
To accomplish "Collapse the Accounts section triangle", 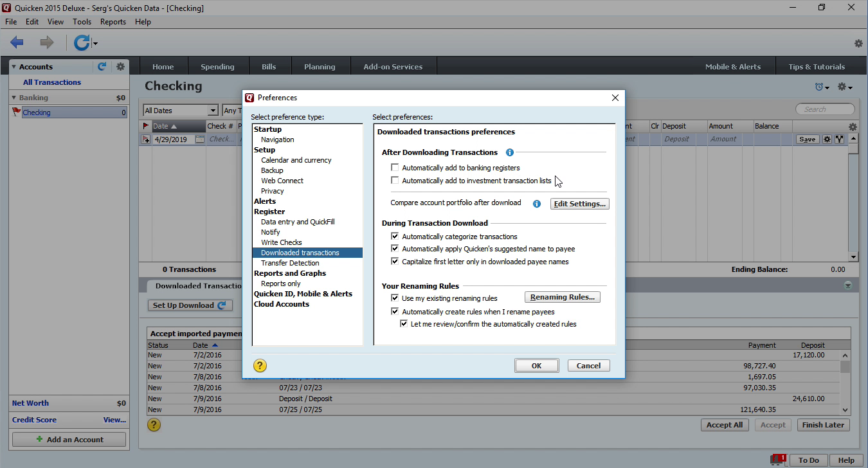I will pyautogui.click(x=14, y=67).
